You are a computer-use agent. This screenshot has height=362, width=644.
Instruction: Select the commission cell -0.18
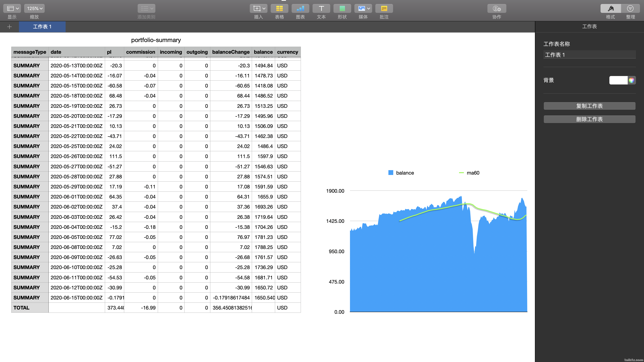point(141,227)
